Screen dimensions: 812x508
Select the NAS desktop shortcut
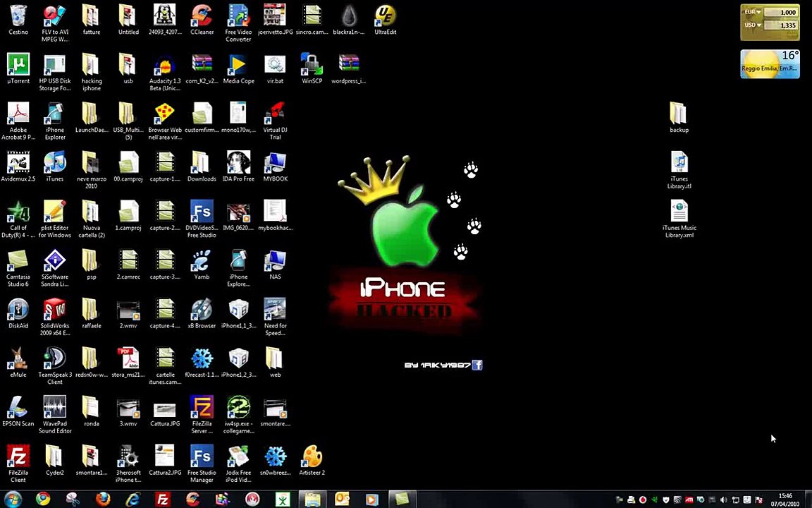(275, 265)
